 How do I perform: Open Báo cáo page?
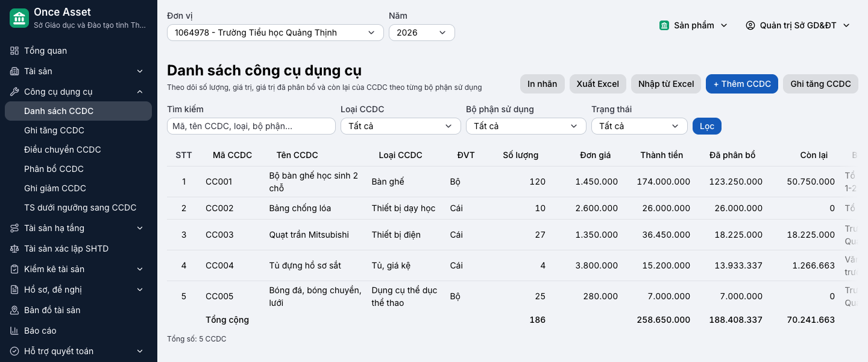click(78, 331)
